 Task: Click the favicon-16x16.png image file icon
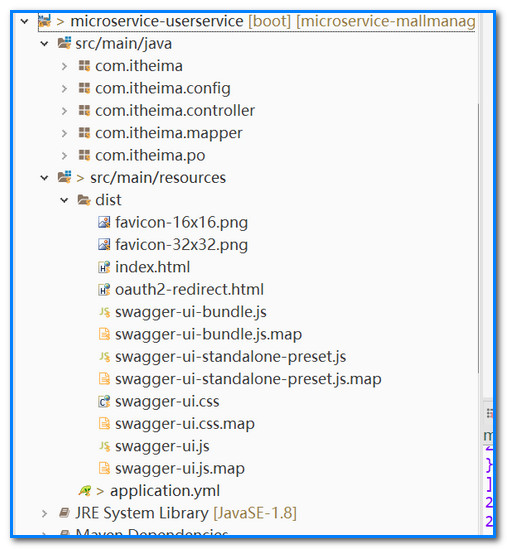click(104, 222)
